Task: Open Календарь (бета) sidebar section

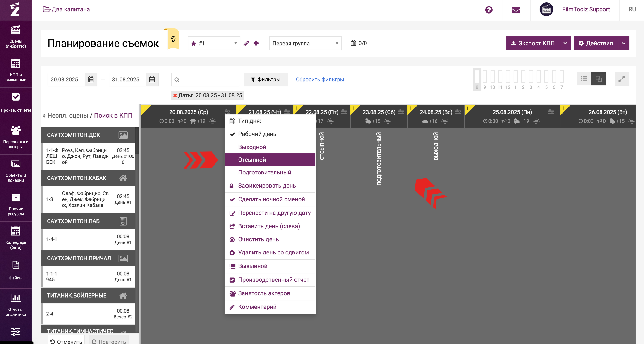Action: click(16, 238)
